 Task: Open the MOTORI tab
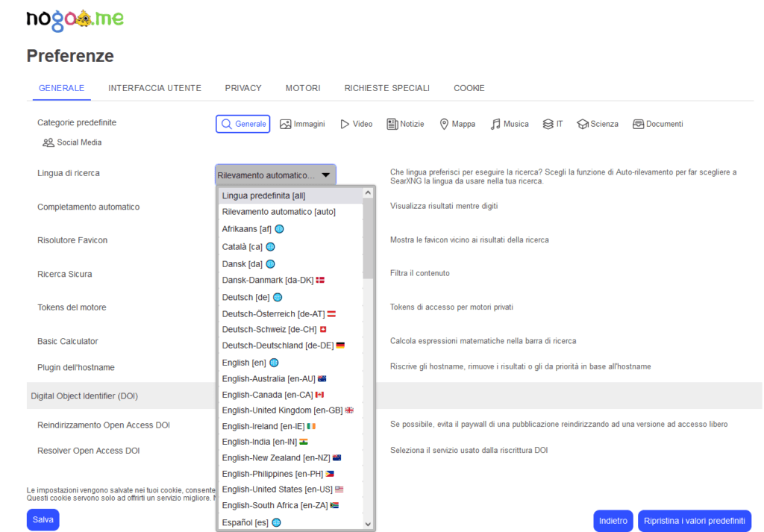pos(303,88)
